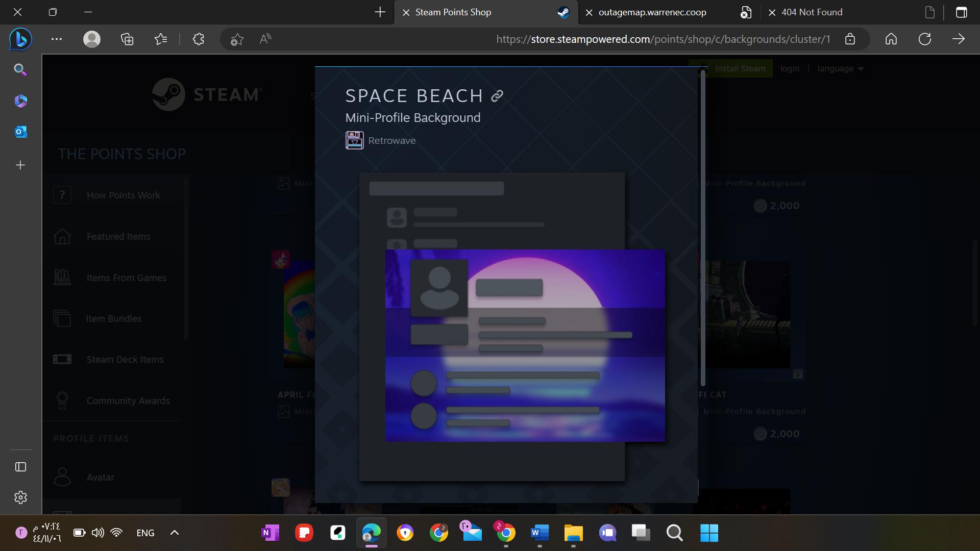The image size is (980, 551).
Task: Switch ENG input language
Action: click(x=145, y=533)
